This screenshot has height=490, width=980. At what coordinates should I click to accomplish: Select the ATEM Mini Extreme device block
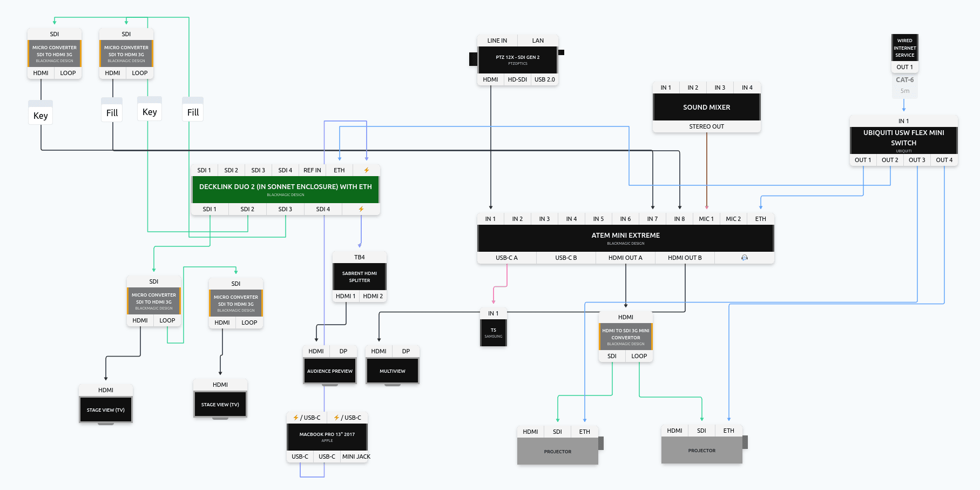click(626, 238)
